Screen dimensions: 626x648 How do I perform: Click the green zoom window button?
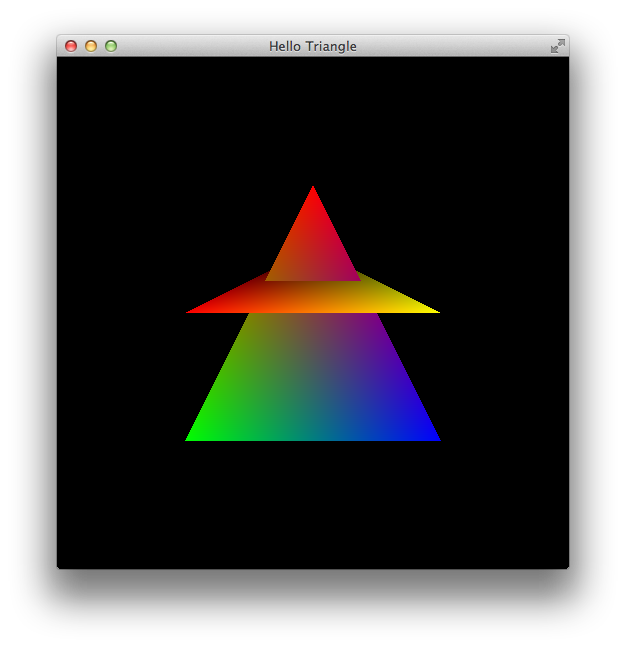[111, 46]
